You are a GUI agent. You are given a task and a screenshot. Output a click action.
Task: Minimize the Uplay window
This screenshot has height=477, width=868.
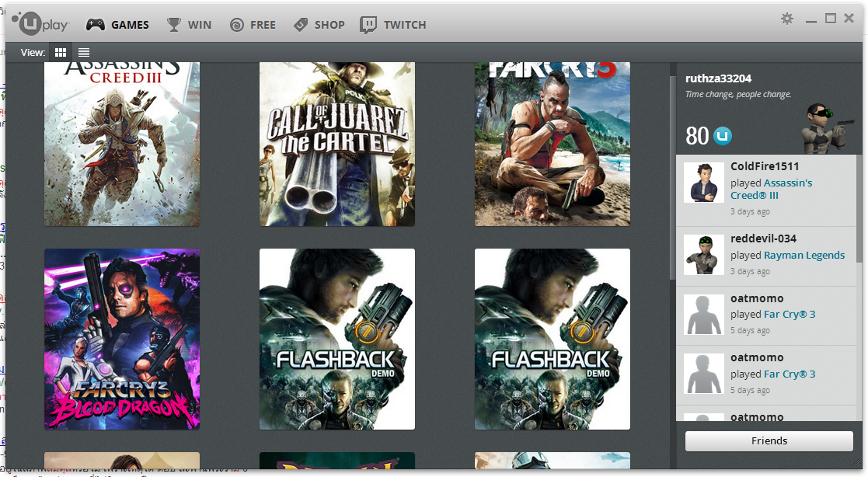pos(811,20)
